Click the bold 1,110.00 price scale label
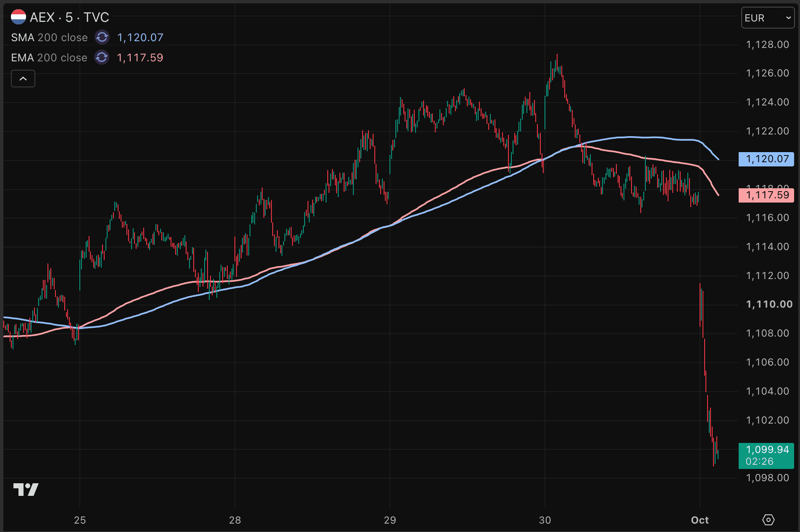Screen dimensions: 800x532 coord(769,304)
